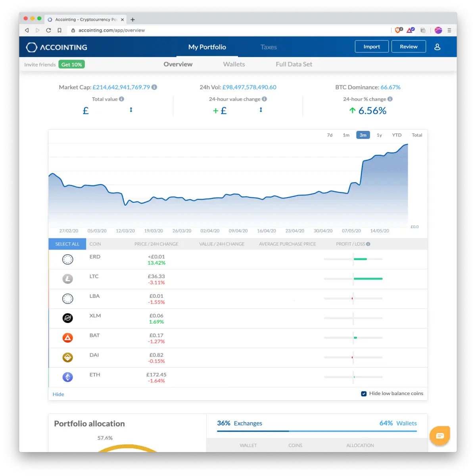The width and height of the screenshot is (476, 476).
Task: Click the portfolio value area chart
Action: (228, 185)
